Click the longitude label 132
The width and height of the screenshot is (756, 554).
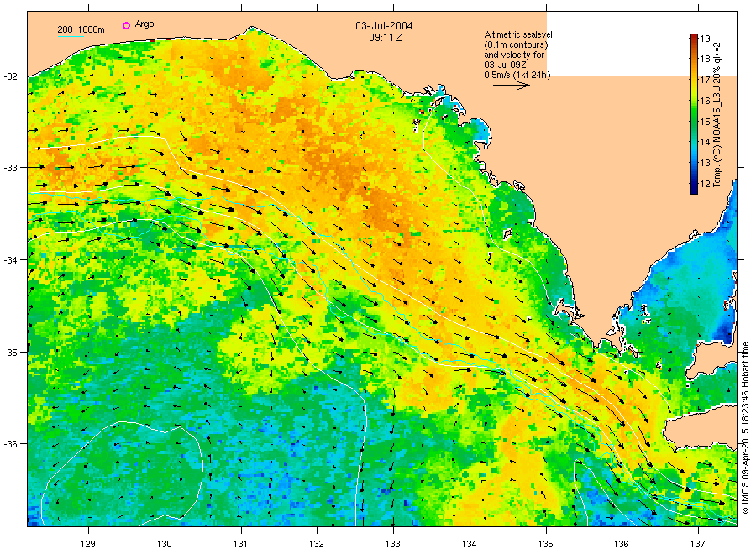coord(317,545)
